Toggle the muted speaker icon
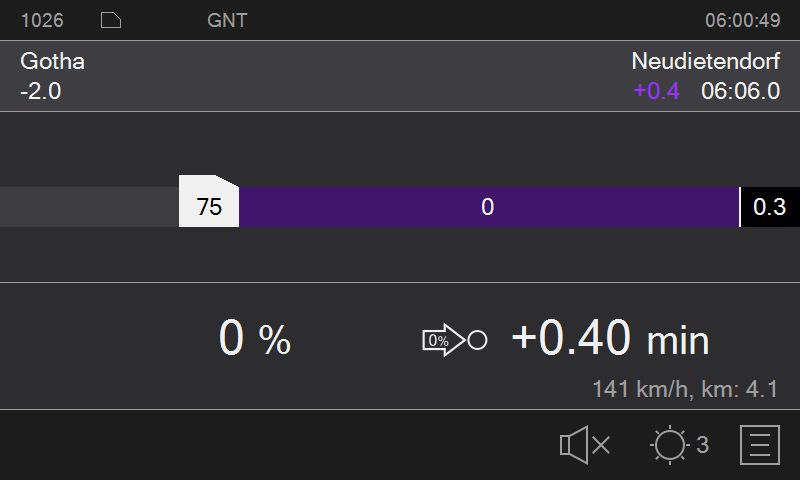This screenshot has width=800, height=480. [x=585, y=445]
